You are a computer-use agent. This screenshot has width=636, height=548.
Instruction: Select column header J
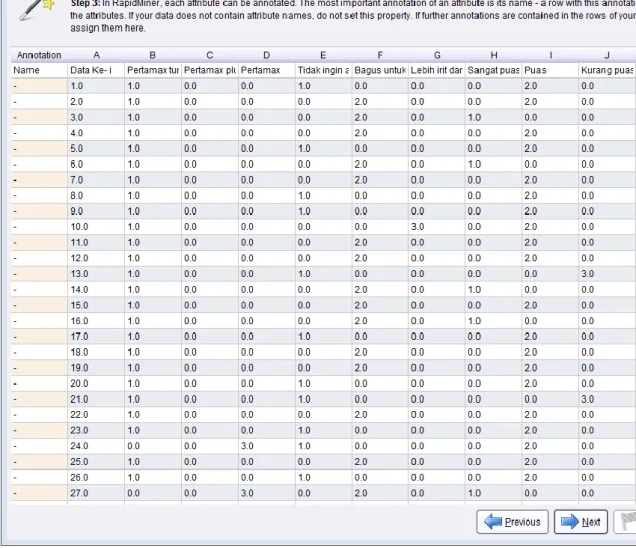tap(607, 55)
